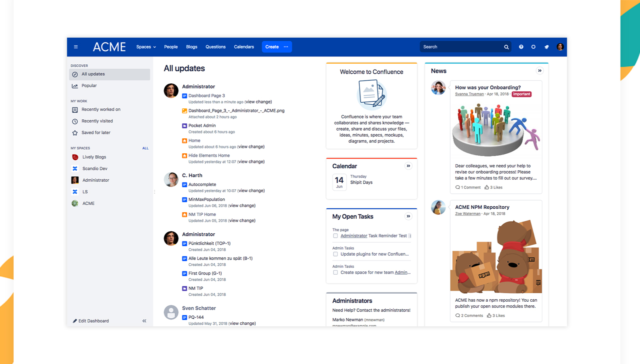
Task: Click C. Harth's avatar in updates
Action: tap(171, 179)
